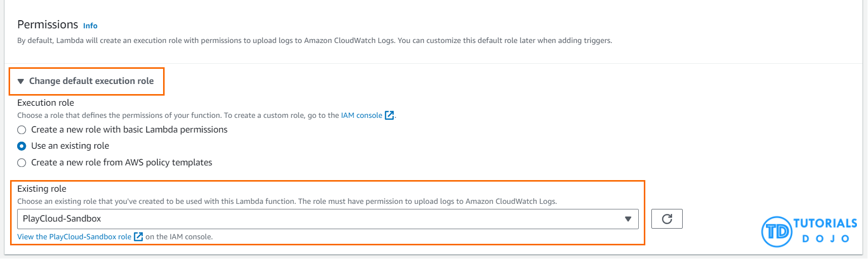The height and width of the screenshot is (259, 868).
Task: Select Create a new role with basic Lambda permissions
Action: pyautogui.click(x=22, y=130)
